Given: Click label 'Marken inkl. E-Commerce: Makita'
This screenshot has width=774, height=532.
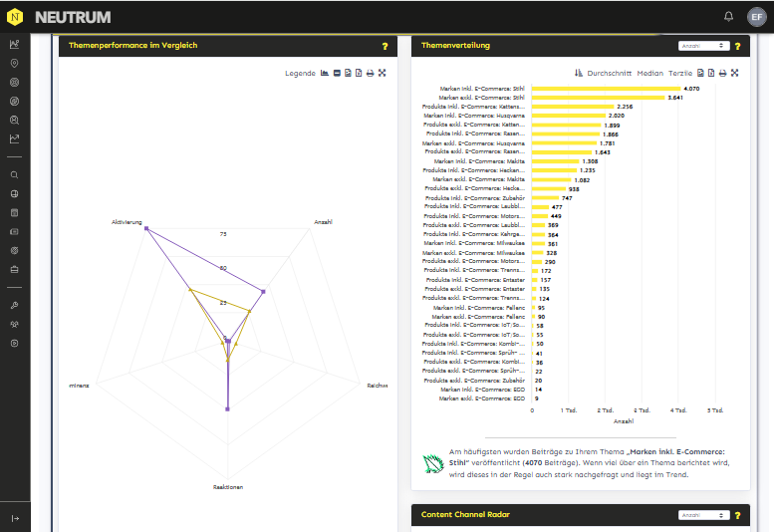Looking at the screenshot, I should pyautogui.click(x=479, y=161).
